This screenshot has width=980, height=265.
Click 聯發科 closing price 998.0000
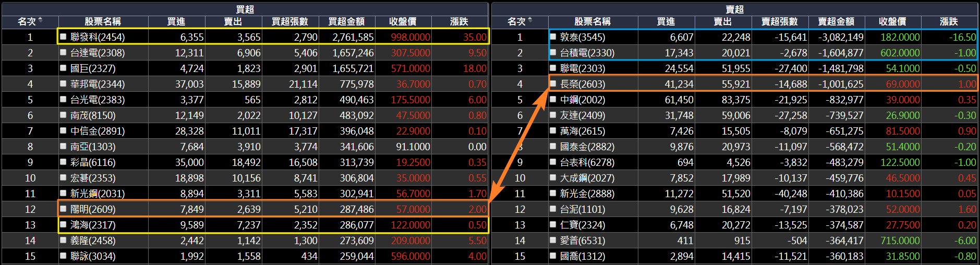[410, 37]
